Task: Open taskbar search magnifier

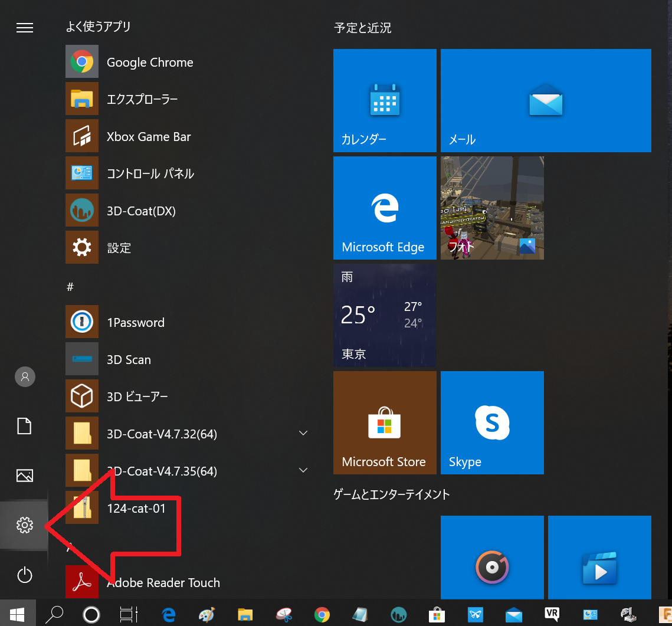Action: tap(54, 615)
